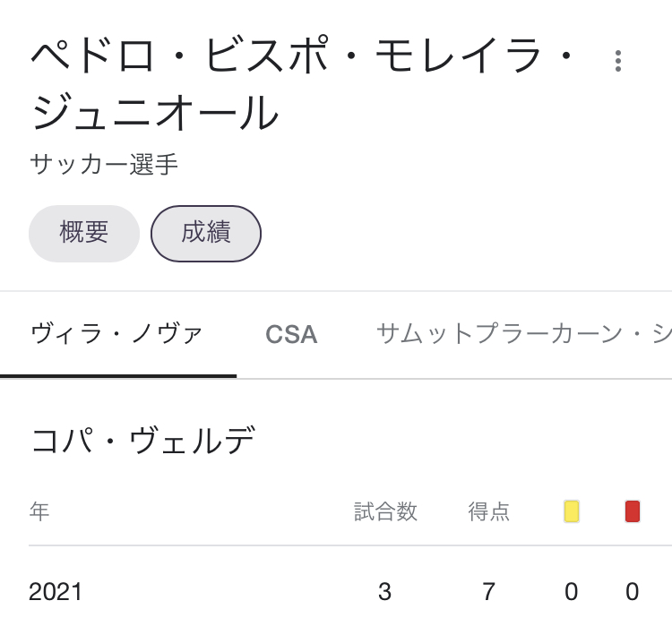Click the 年 column header
The height and width of the screenshot is (635, 672).
point(39,511)
